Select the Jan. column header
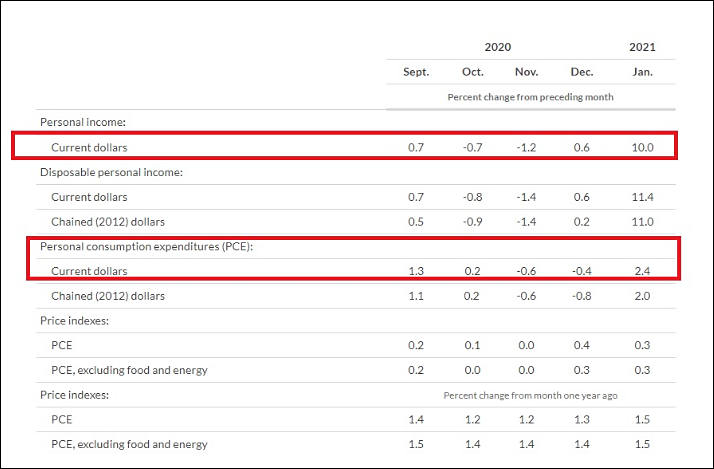Viewport: 714px width, 469px height. coord(643,72)
